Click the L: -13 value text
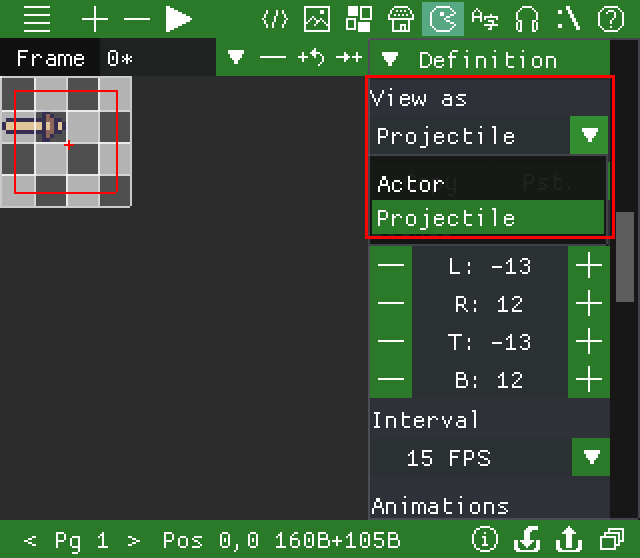The height and width of the screenshot is (558, 640). [490, 266]
